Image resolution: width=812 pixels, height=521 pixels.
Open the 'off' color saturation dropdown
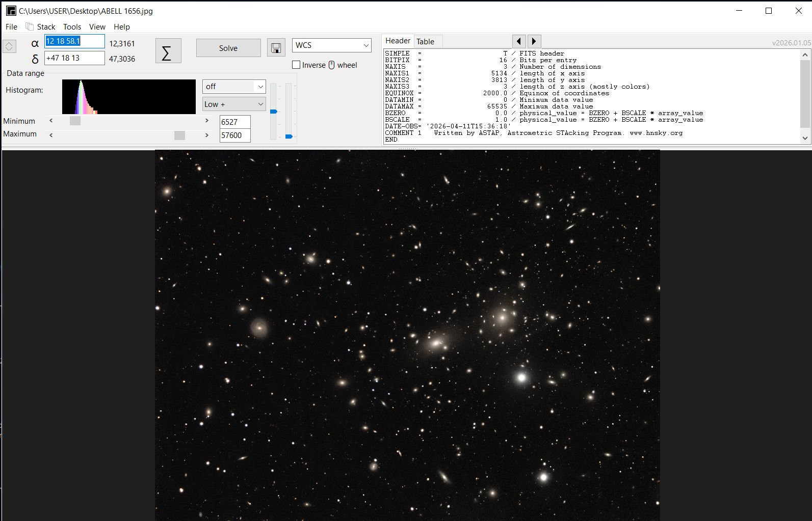pyautogui.click(x=234, y=87)
